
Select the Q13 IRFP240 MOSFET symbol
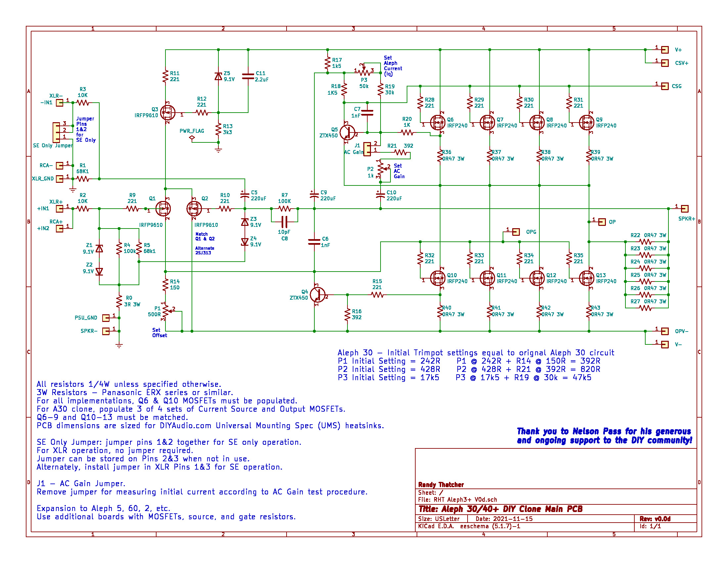pos(586,278)
